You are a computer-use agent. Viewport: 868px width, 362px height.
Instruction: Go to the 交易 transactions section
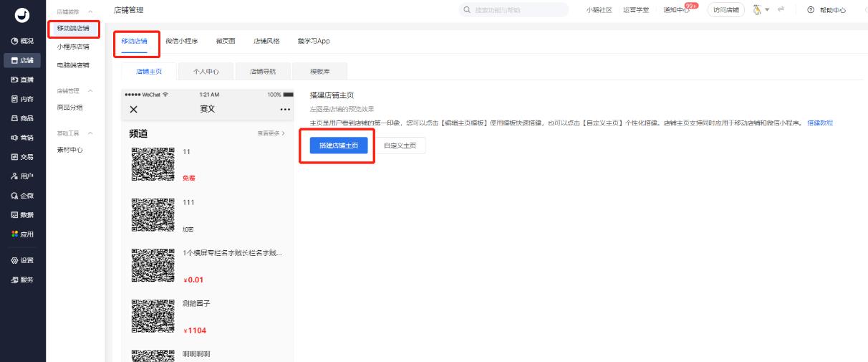tap(22, 157)
